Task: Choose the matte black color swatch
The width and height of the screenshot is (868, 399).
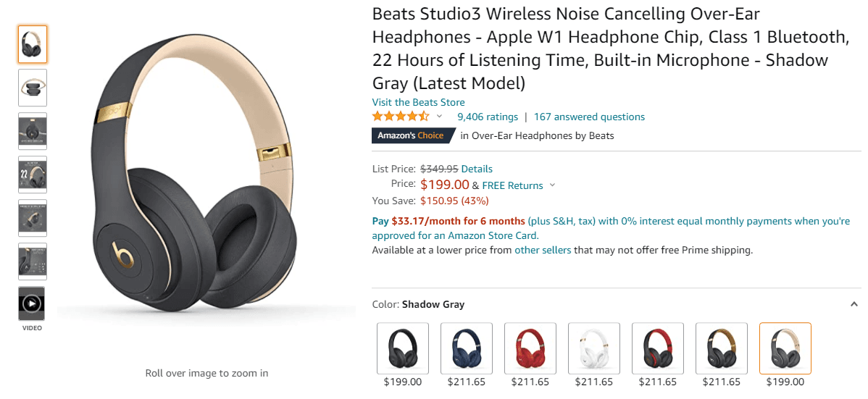Action: 403,348
